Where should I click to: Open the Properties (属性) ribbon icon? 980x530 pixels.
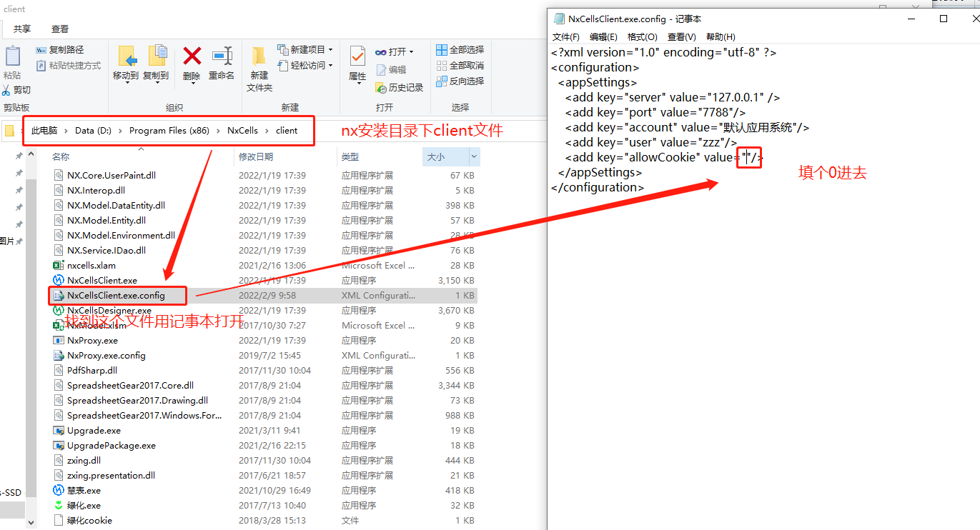(x=357, y=57)
